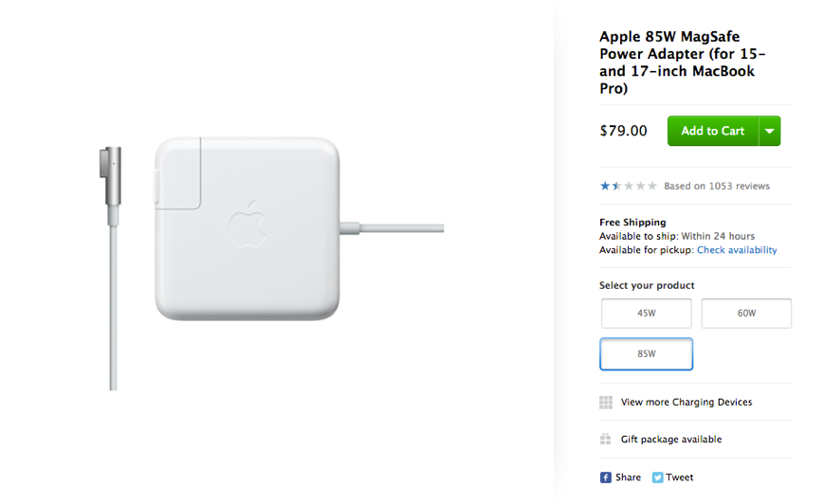
Task: Select the 60W product option
Action: tap(746, 314)
